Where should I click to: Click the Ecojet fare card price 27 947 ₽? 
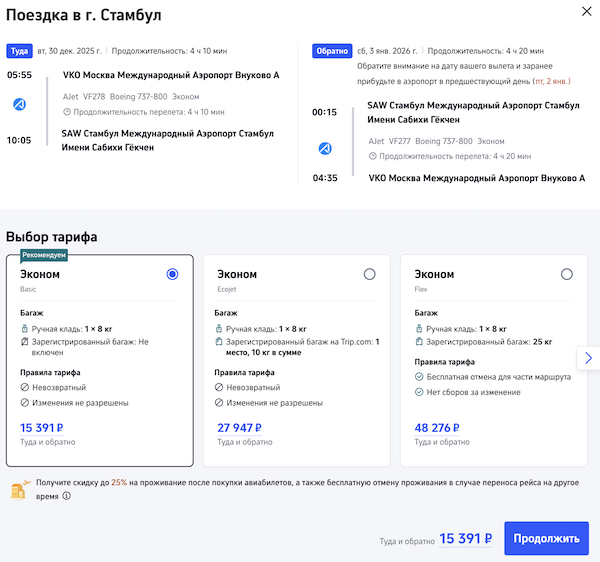(244, 428)
